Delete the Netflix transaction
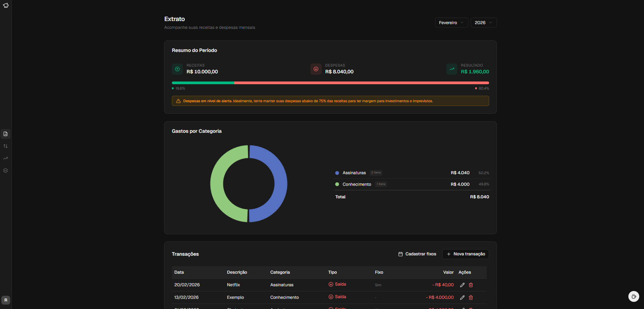Viewport: 644px width, 309px height. 471,285
